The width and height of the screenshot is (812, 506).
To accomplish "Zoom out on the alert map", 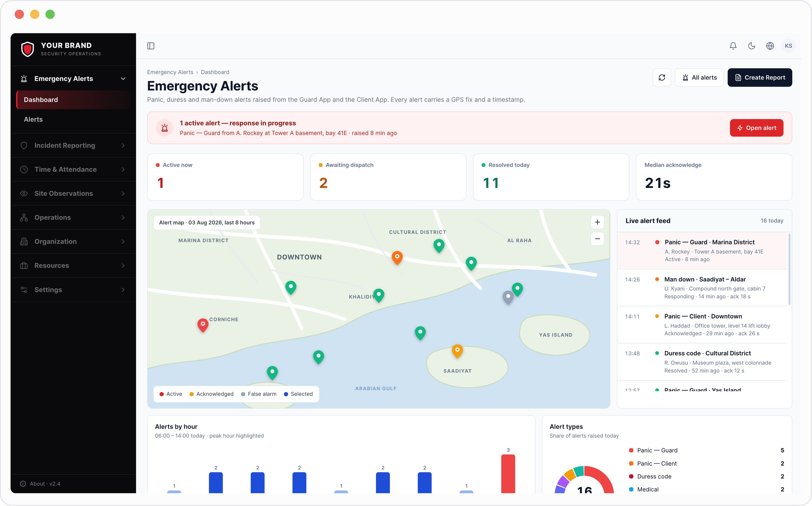I will click(x=597, y=239).
